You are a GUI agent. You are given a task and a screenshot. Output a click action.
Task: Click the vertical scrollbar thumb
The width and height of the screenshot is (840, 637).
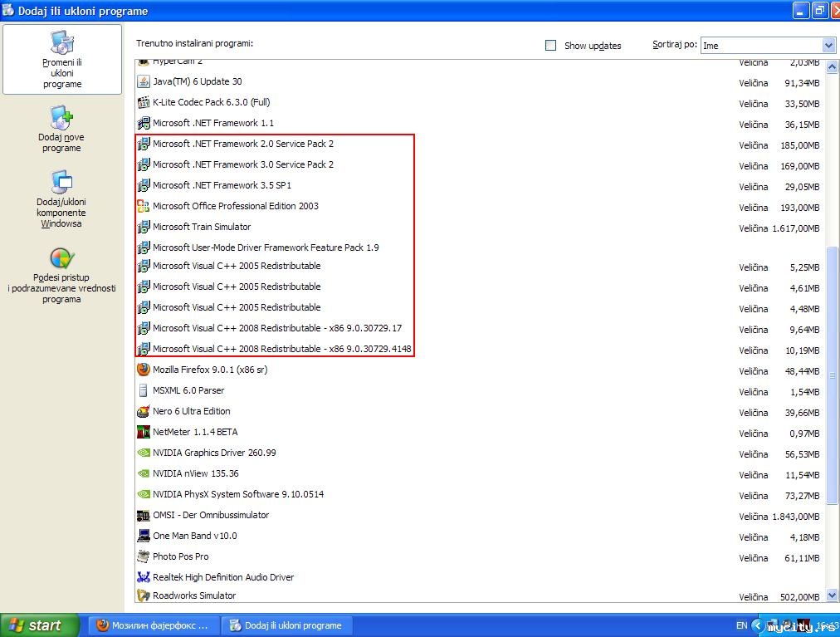(x=832, y=376)
